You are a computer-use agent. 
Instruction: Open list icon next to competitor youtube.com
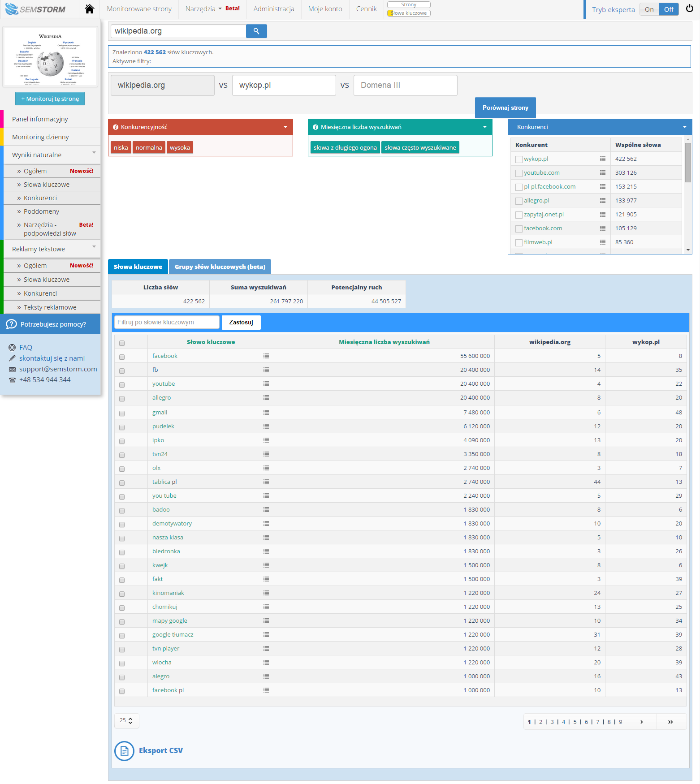click(603, 172)
